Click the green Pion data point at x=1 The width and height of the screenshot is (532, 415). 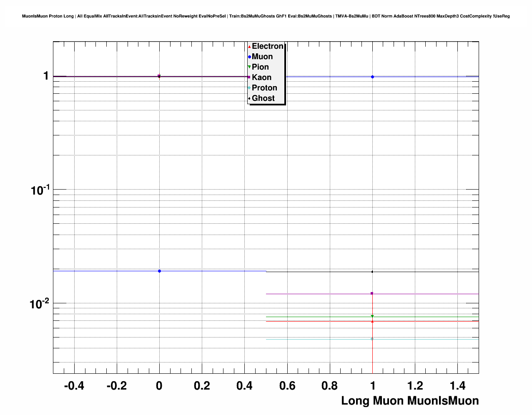(372, 316)
